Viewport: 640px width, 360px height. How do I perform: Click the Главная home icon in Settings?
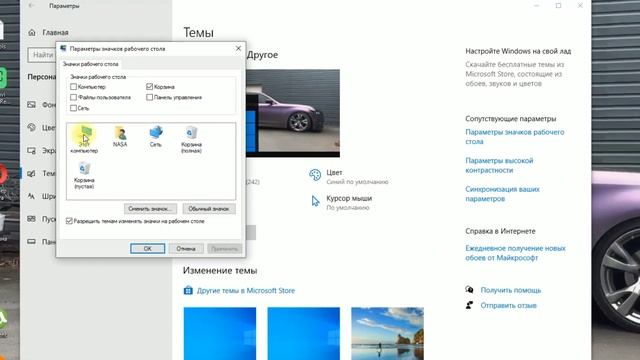tap(32, 32)
